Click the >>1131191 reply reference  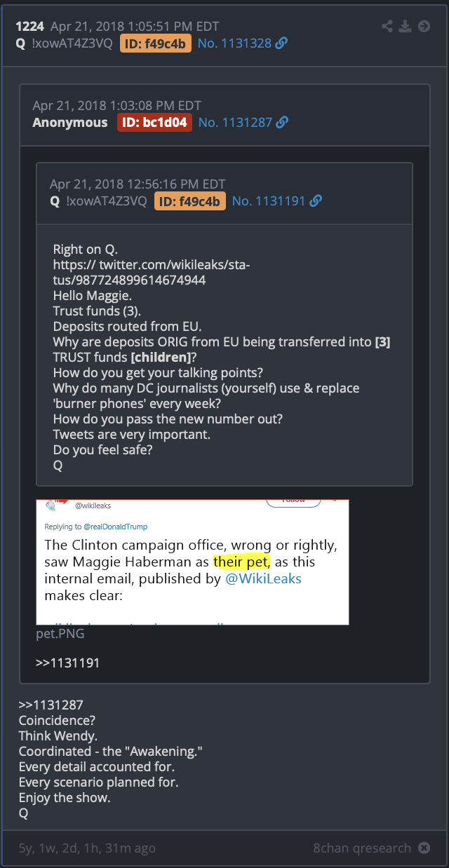(x=67, y=662)
